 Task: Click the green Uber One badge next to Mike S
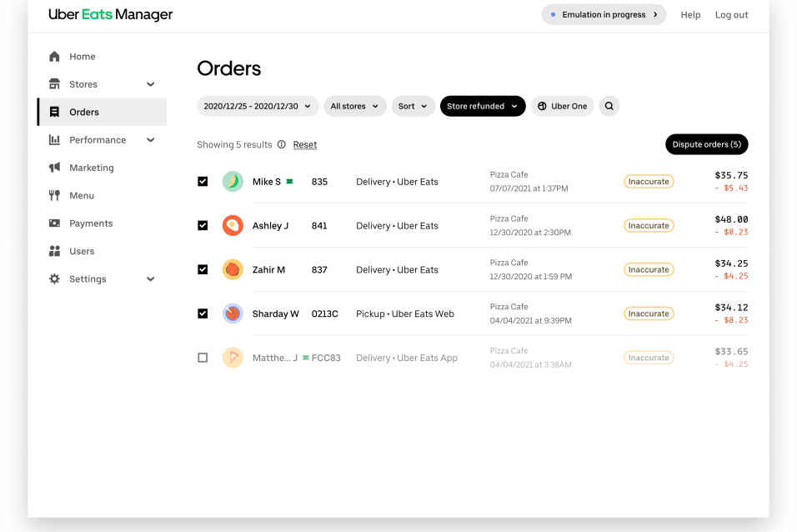[290, 182]
